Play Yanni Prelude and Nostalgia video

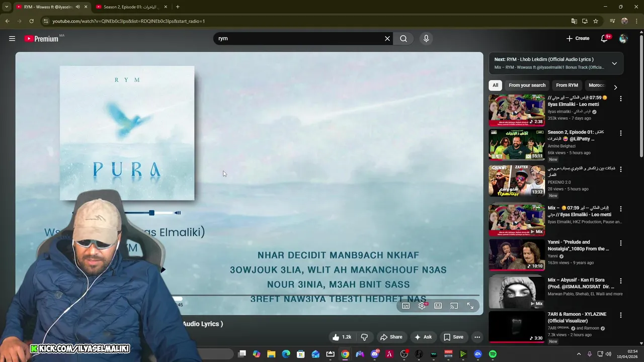[517, 254]
